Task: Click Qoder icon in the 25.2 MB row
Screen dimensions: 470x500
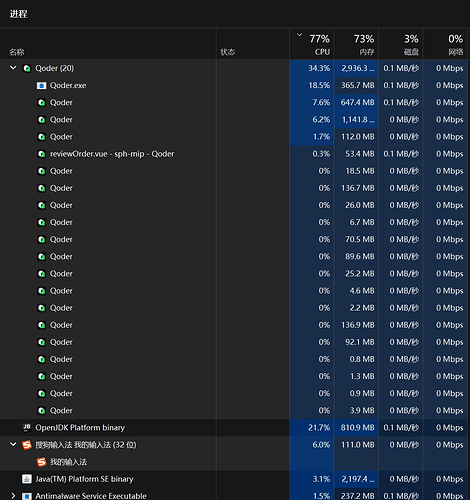Action: pyautogui.click(x=41, y=274)
